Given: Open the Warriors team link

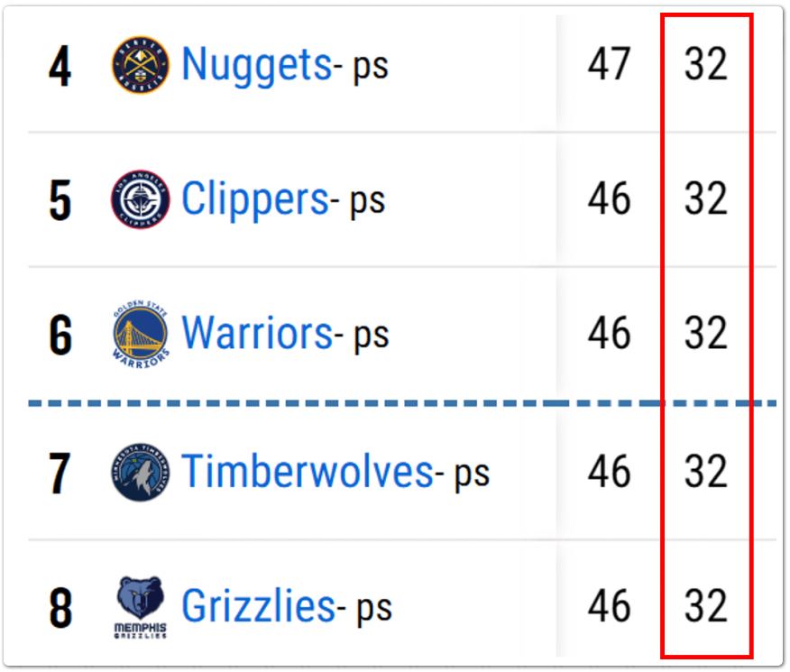Looking at the screenshot, I should (257, 333).
